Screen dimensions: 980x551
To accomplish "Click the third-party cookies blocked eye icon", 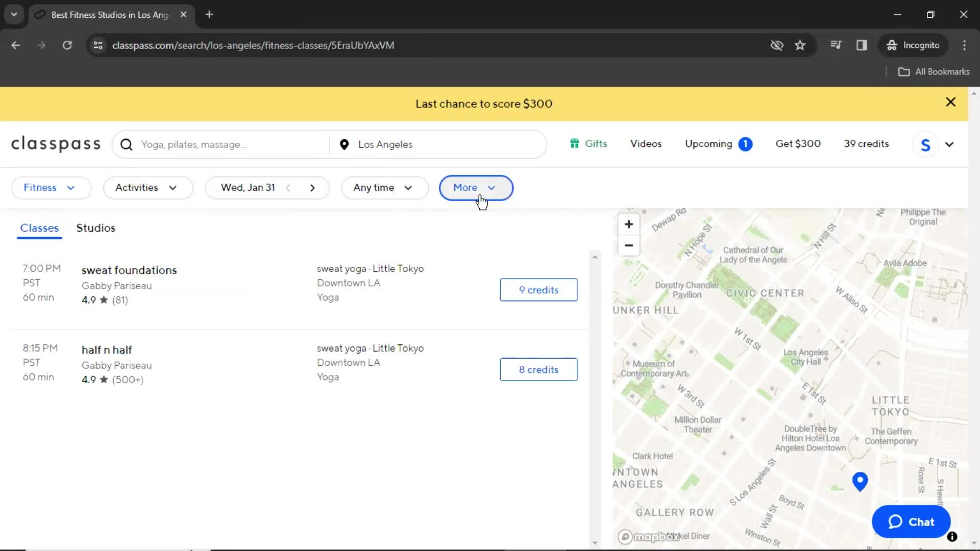I will click(777, 45).
